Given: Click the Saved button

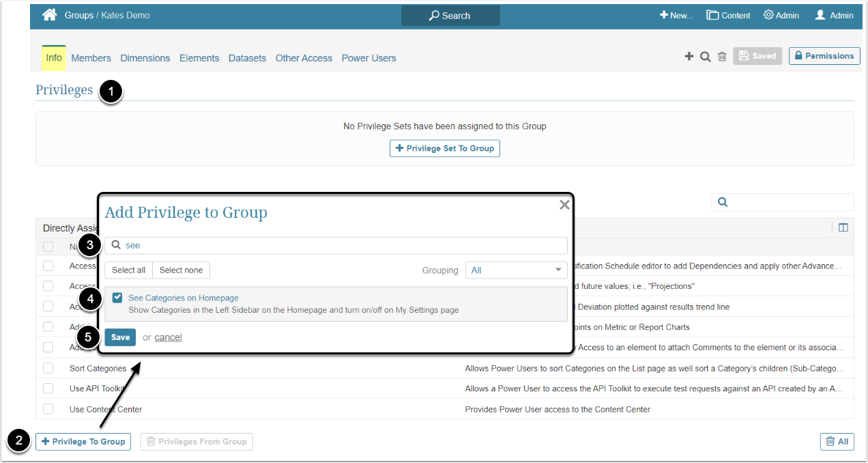Looking at the screenshot, I should (x=757, y=56).
